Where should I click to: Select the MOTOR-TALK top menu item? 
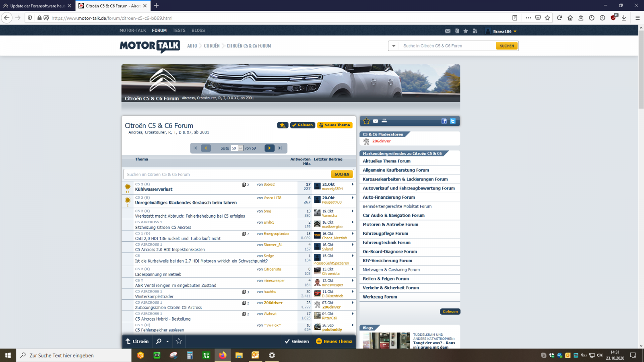coord(133,31)
